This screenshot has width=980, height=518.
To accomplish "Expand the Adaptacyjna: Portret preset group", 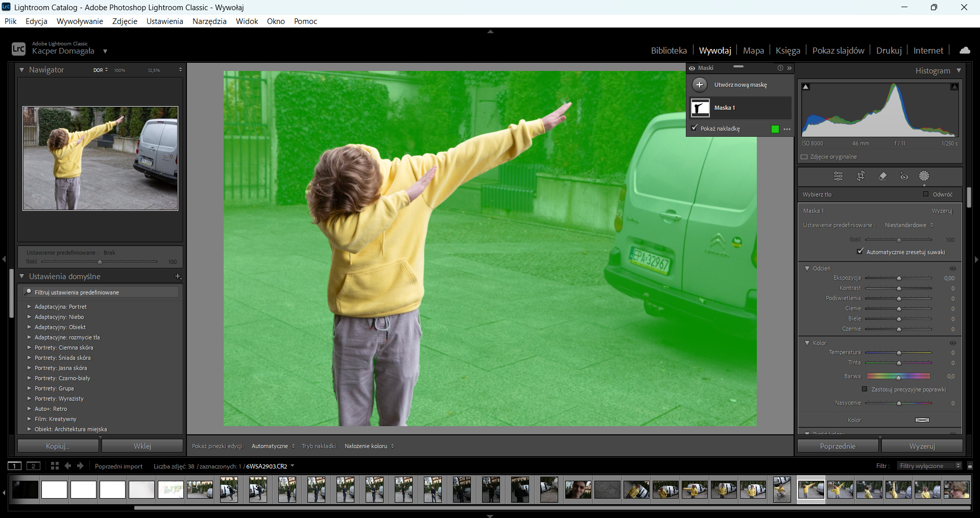I will click(x=29, y=307).
